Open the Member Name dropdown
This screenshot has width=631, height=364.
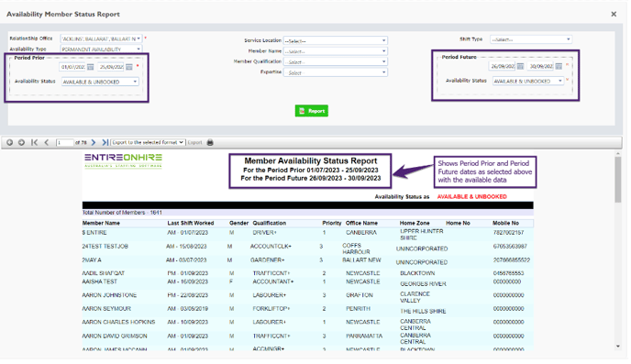(x=336, y=51)
